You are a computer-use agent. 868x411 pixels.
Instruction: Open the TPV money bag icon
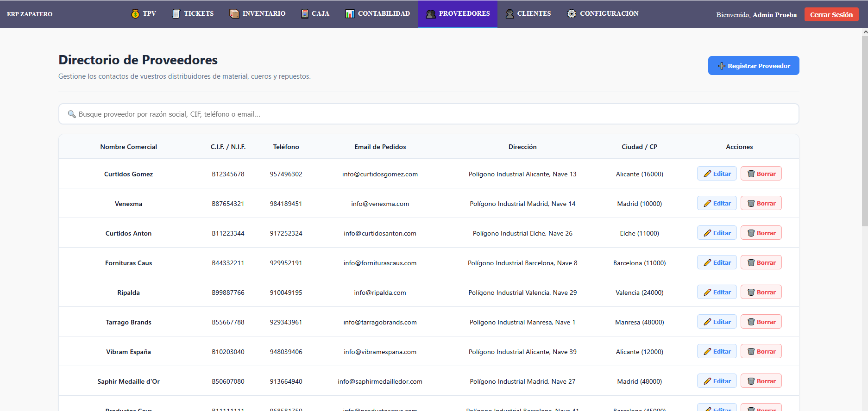pos(135,14)
